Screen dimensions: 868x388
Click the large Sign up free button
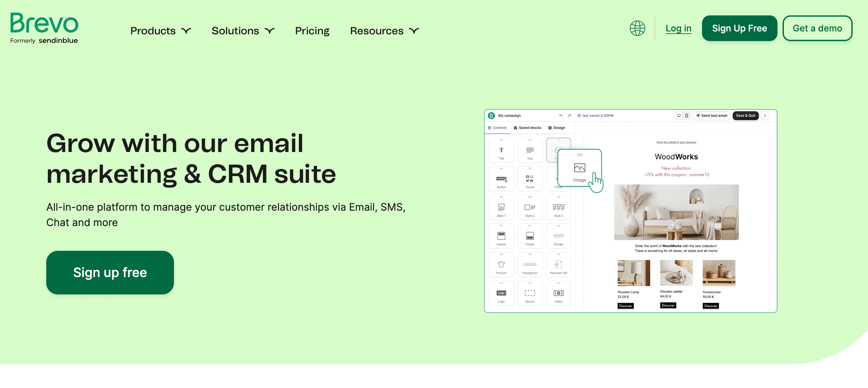[x=110, y=272]
